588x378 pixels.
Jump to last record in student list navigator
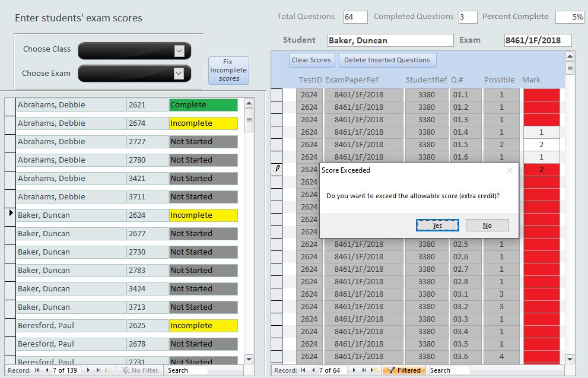point(98,370)
